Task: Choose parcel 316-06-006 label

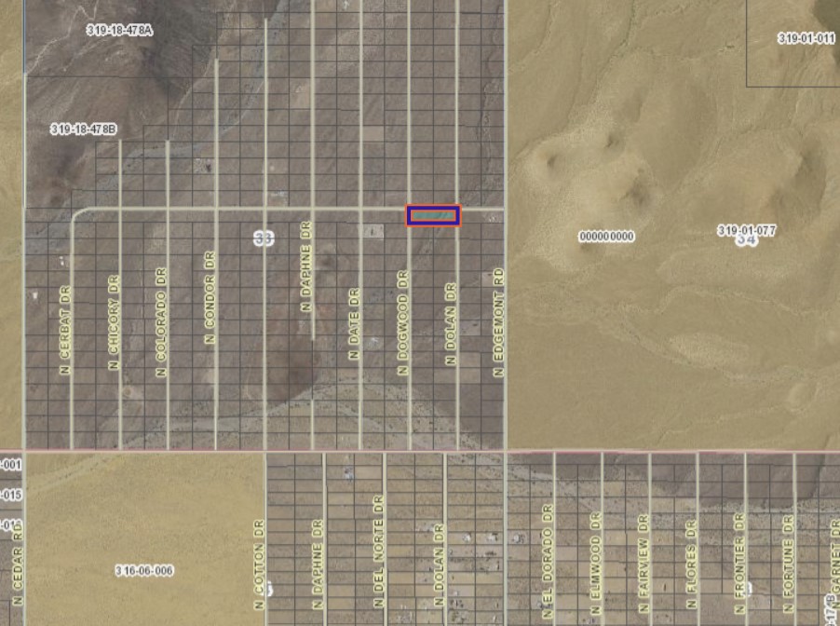Action: coord(144,569)
